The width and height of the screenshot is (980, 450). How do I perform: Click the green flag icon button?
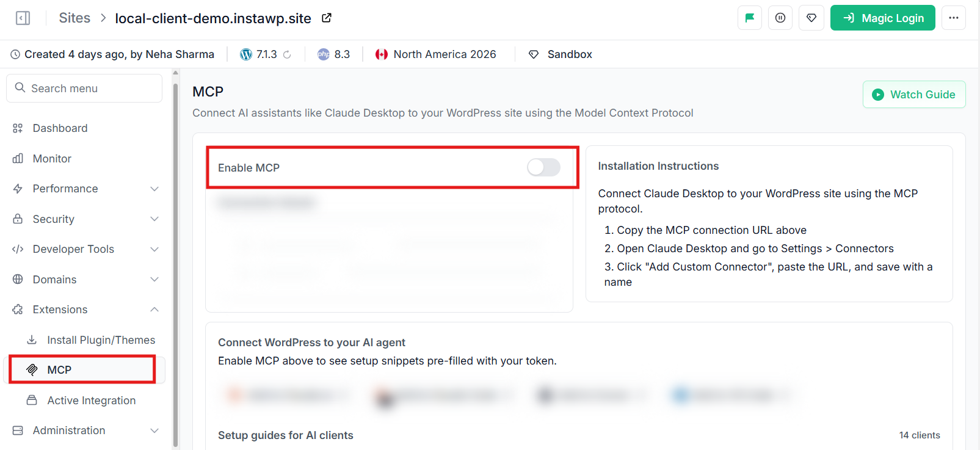(x=750, y=18)
